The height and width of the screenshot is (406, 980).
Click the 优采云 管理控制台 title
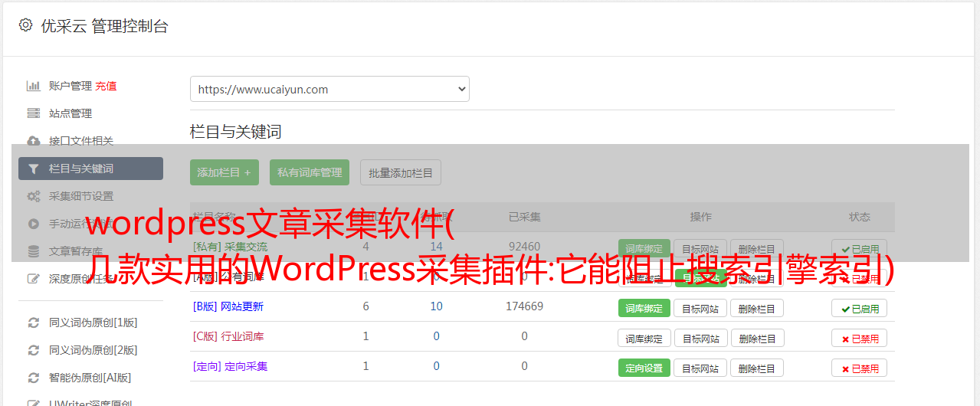click(104, 26)
